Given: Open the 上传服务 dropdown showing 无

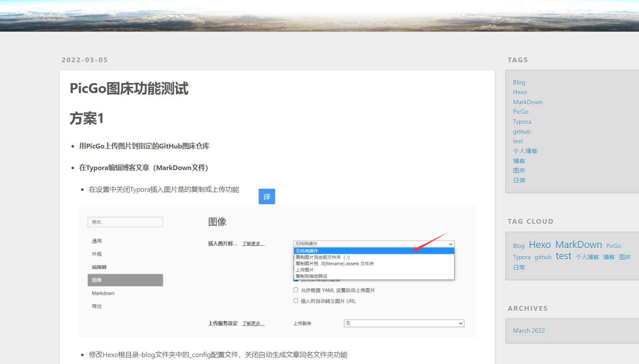Looking at the screenshot, I should (404, 323).
